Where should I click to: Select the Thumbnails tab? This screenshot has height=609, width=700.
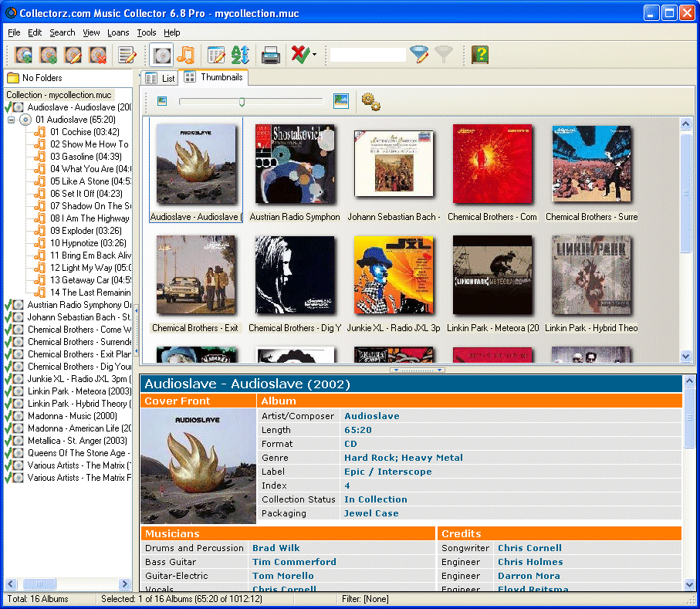point(214,76)
